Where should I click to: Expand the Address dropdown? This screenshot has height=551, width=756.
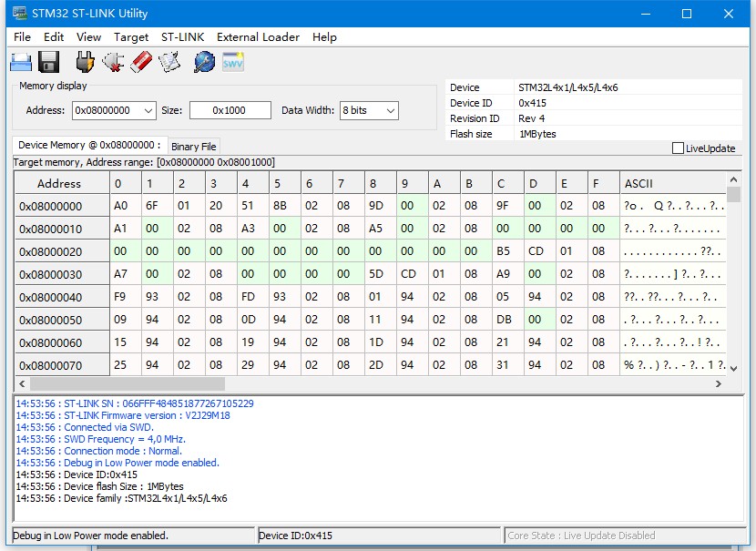point(148,110)
